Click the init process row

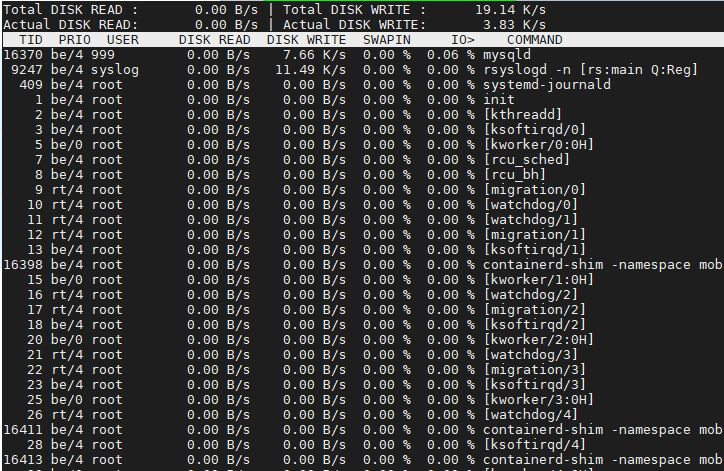(498, 99)
